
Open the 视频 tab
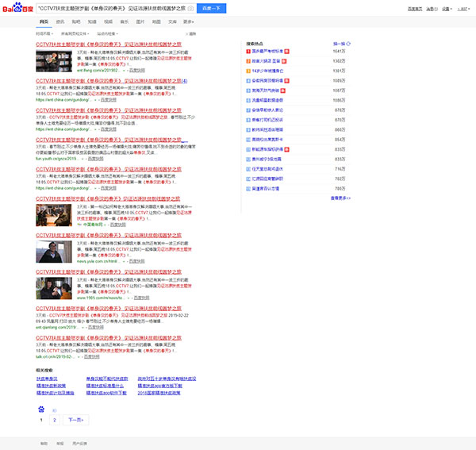(109, 21)
